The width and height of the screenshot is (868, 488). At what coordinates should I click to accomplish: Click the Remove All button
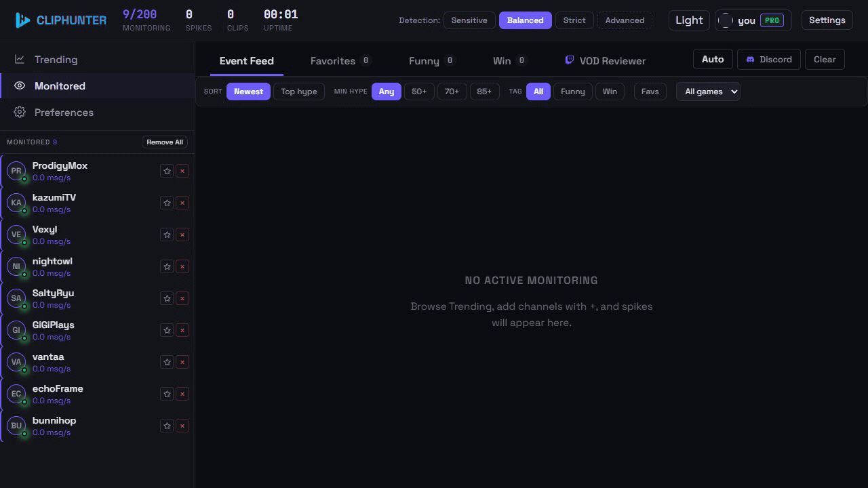(165, 142)
